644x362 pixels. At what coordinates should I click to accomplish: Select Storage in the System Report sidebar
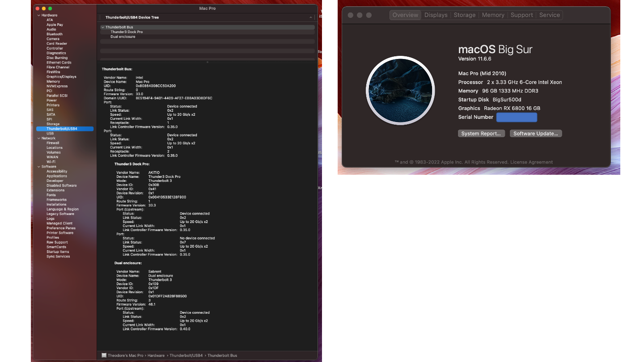pyautogui.click(x=53, y=124)
